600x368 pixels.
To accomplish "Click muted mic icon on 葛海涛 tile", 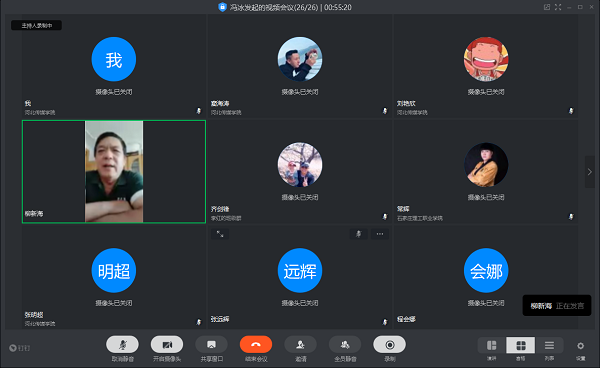I will click(385, 111).
